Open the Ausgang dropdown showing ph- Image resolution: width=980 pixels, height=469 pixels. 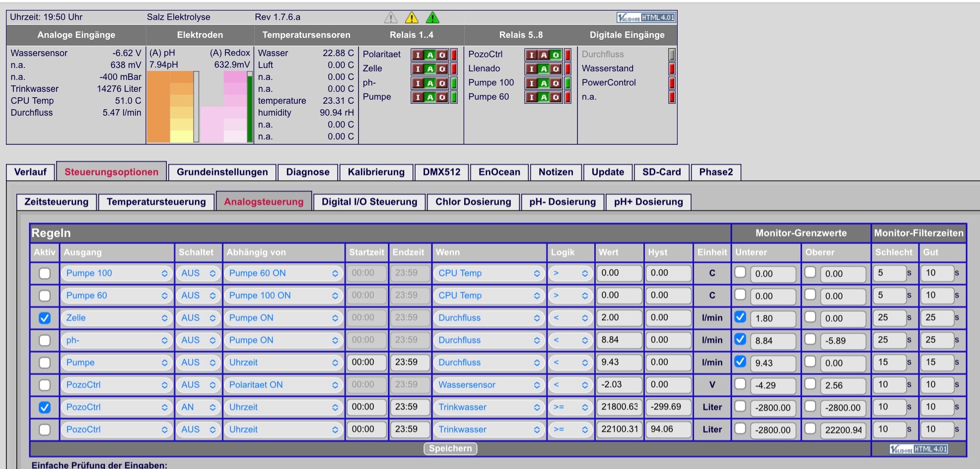pyautogui.click(x=117, y=340)
